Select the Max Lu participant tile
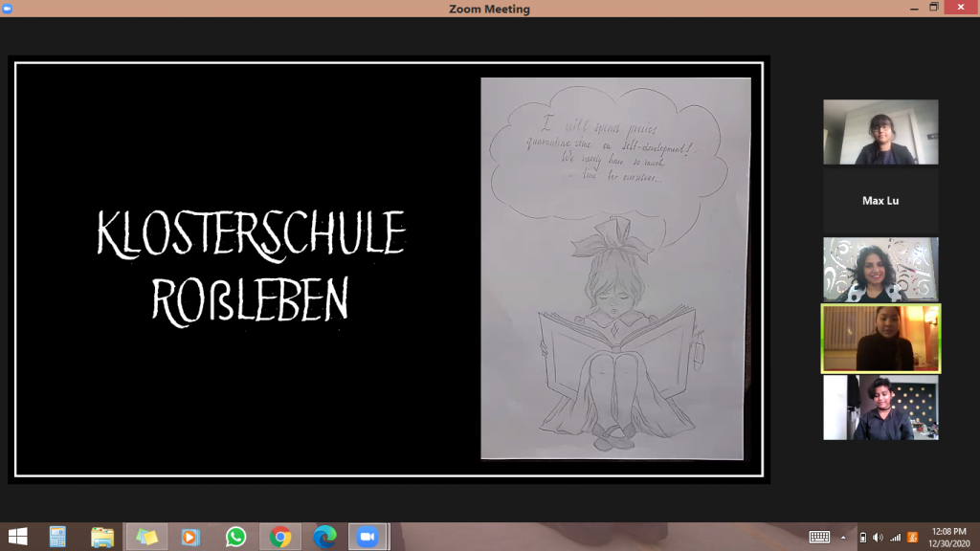 coord(880,201)
